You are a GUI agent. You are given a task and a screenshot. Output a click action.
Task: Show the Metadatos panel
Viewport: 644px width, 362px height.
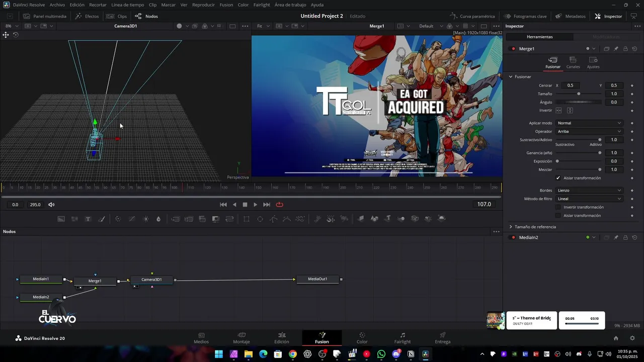pyautogui.click(x=571, y=16)
